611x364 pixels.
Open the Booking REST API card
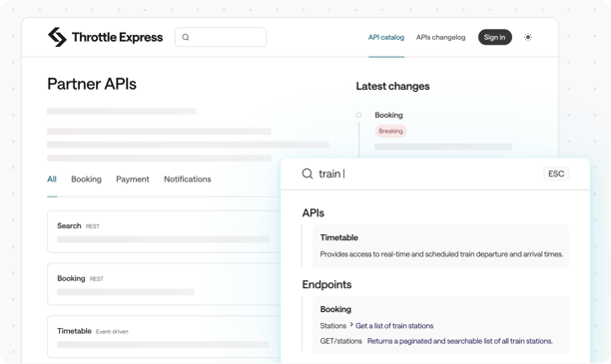pyautogui.click(x=164, y=284)
